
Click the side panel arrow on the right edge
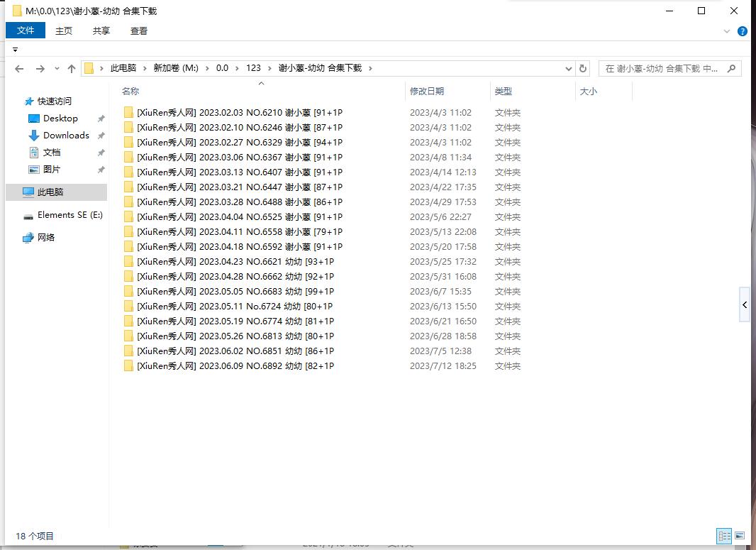pyautogui.click(x=745, y=304)
